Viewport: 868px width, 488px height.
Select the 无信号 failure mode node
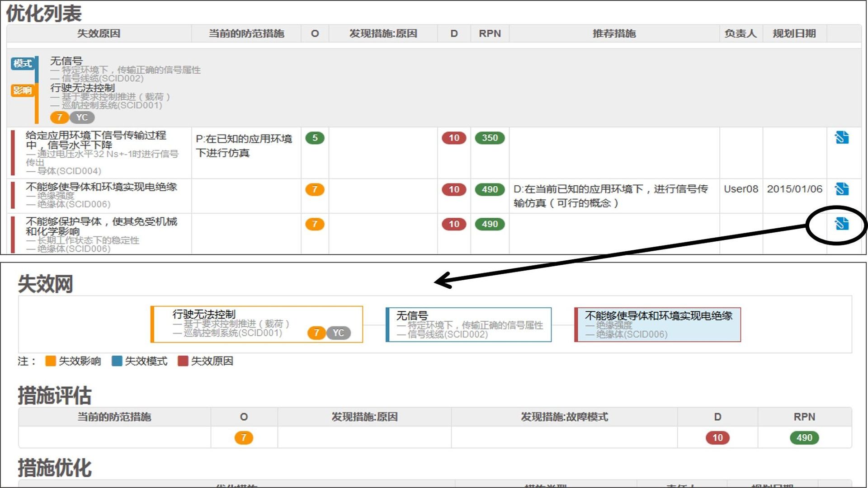tap(468, 324)
